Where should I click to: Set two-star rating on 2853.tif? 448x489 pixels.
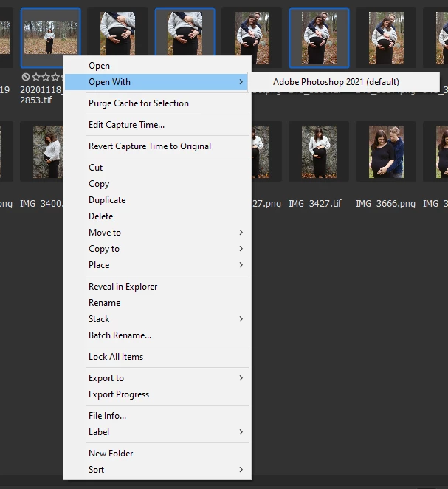46,76
